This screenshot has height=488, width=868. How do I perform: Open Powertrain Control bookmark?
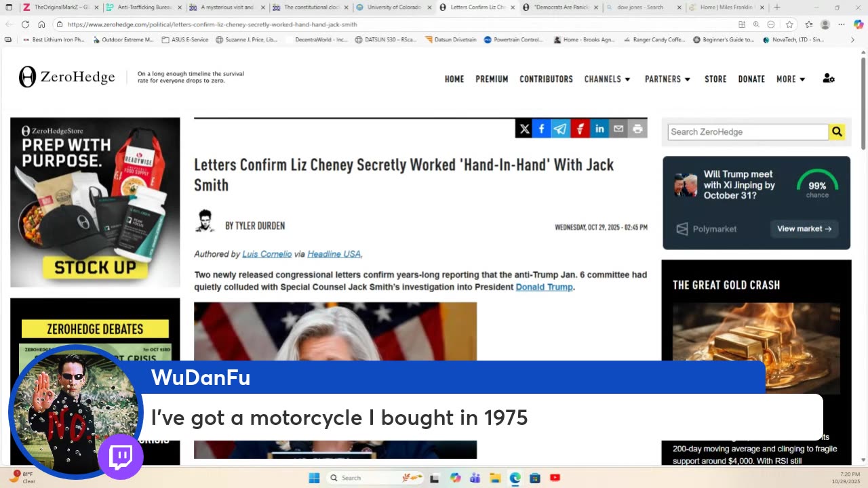click(513, 40)
